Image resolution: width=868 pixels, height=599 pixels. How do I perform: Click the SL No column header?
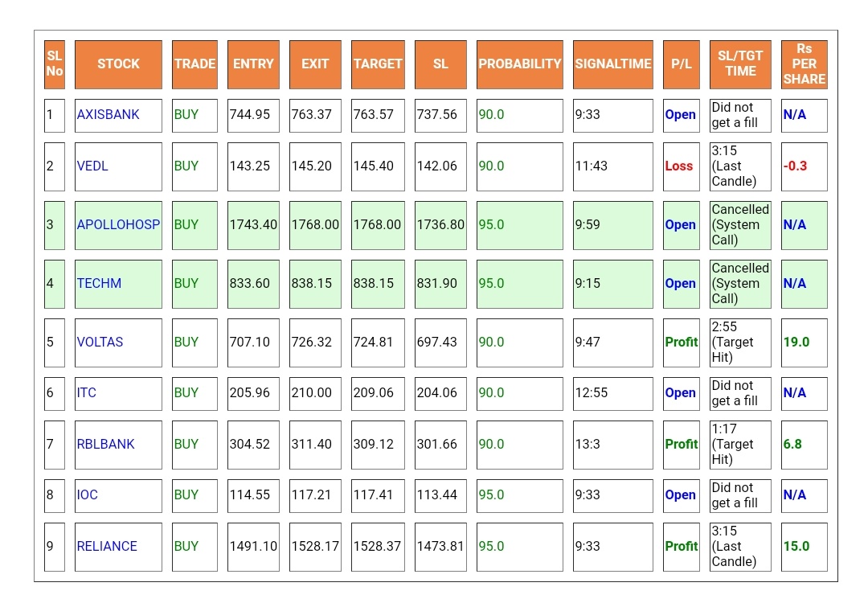coord(55,64)
